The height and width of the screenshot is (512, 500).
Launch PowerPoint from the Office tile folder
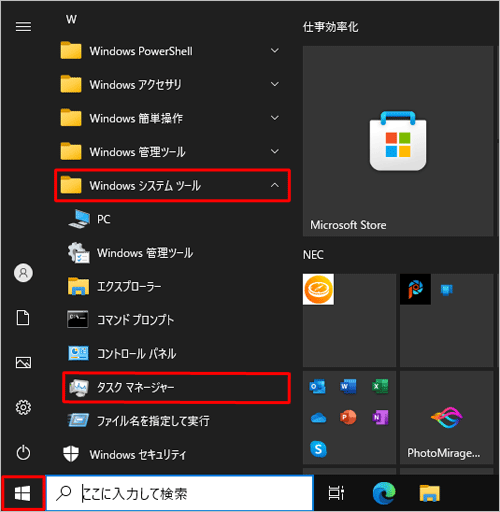tap(348, 417)
